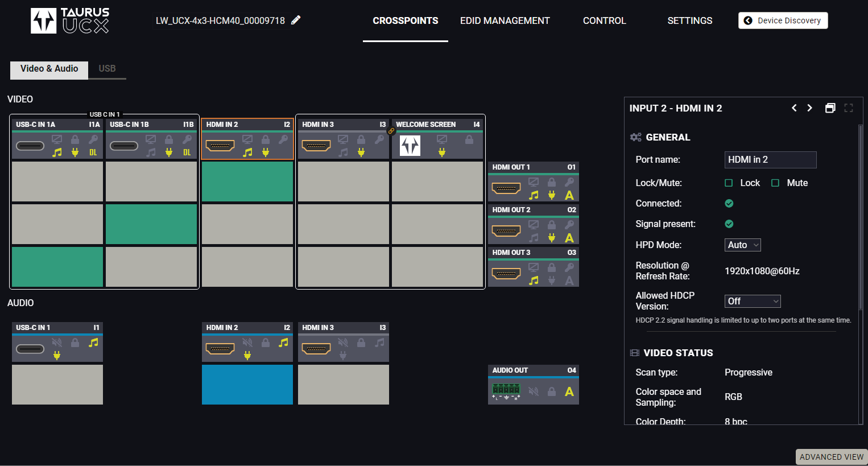The image size is (868, 466).
Task: Go to previous input port arrow
Action: click(794, 108)
